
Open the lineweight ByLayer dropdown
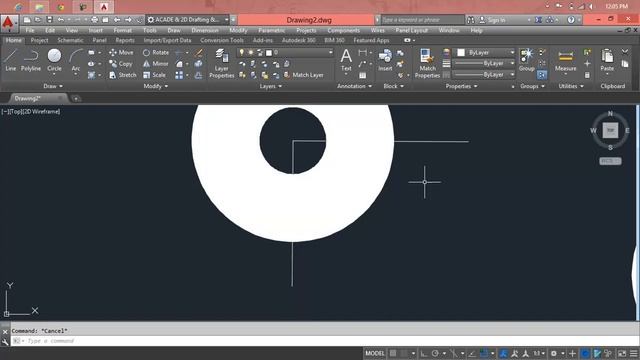tap(485, 64)
